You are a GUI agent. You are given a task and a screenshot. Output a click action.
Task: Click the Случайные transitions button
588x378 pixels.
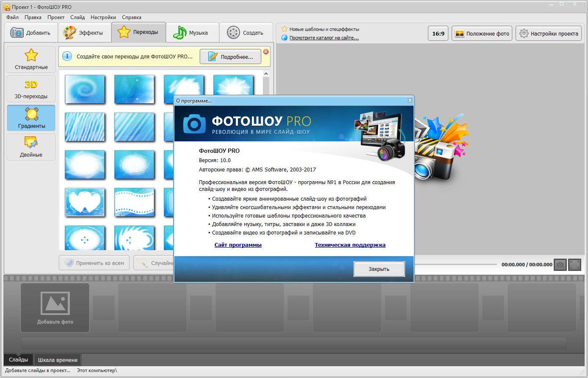pos(154,263)
